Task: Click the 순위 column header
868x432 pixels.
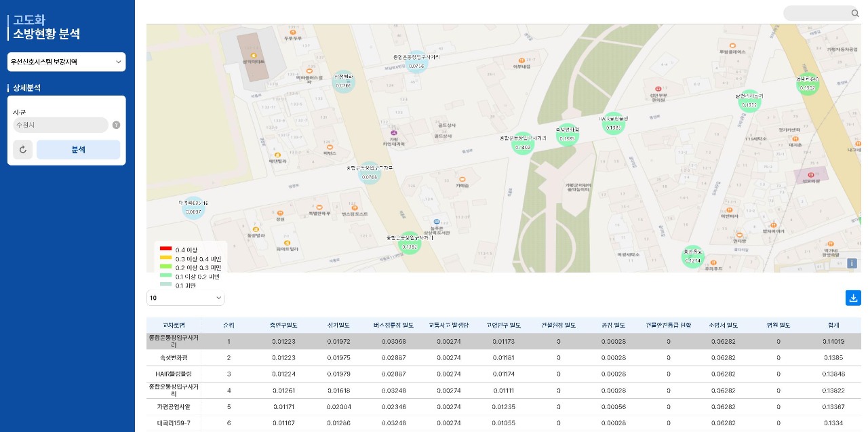Action: 229,325
